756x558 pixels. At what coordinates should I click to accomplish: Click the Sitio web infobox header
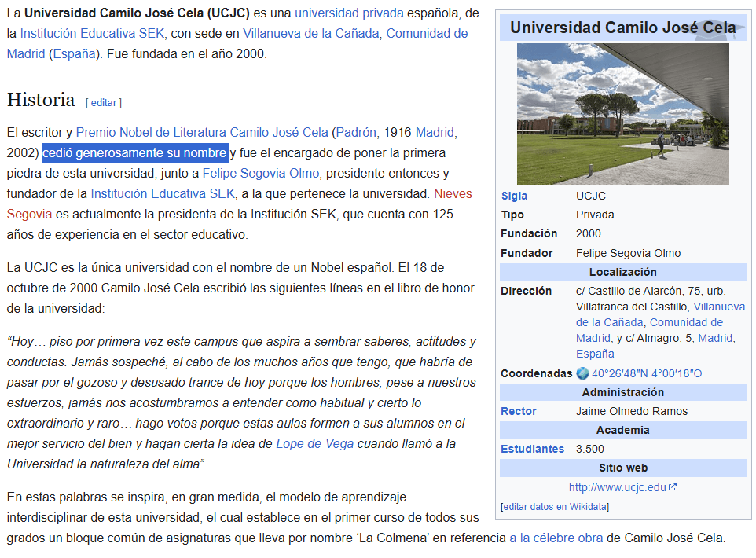pyautogui.click(x=623, y=468)
